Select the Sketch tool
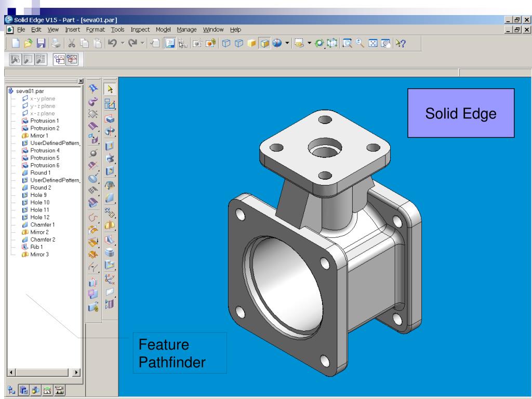The image size is (532, 399). click(110, 104)
